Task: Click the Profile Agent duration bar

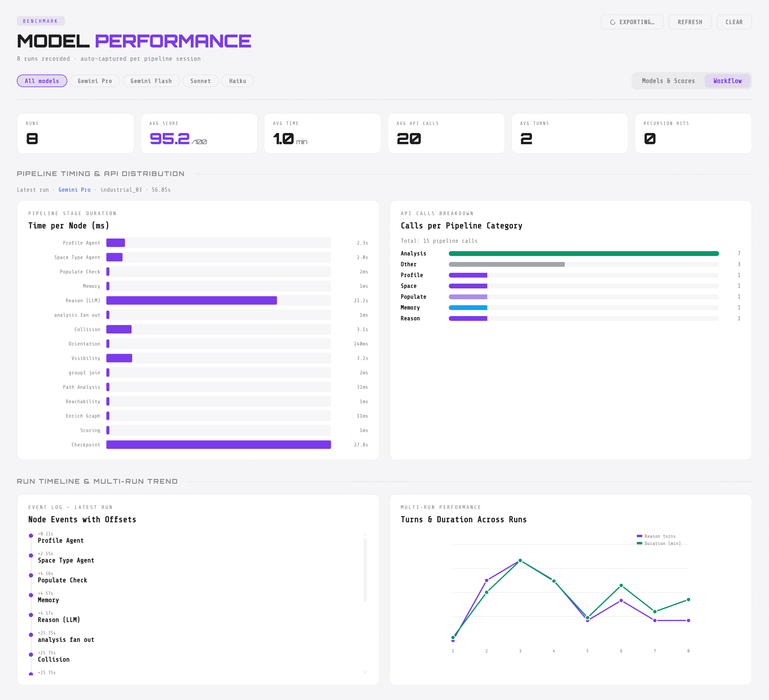Action: pos(116,243)
